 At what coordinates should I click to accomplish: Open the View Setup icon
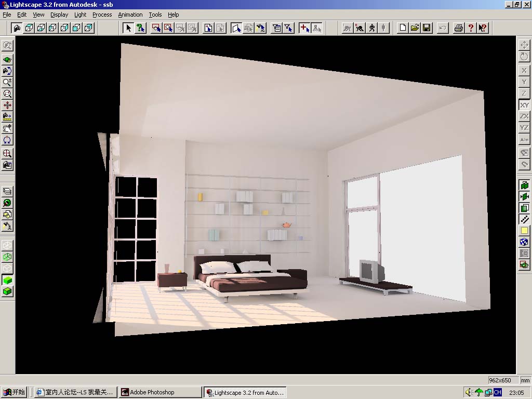coord(7,165)
